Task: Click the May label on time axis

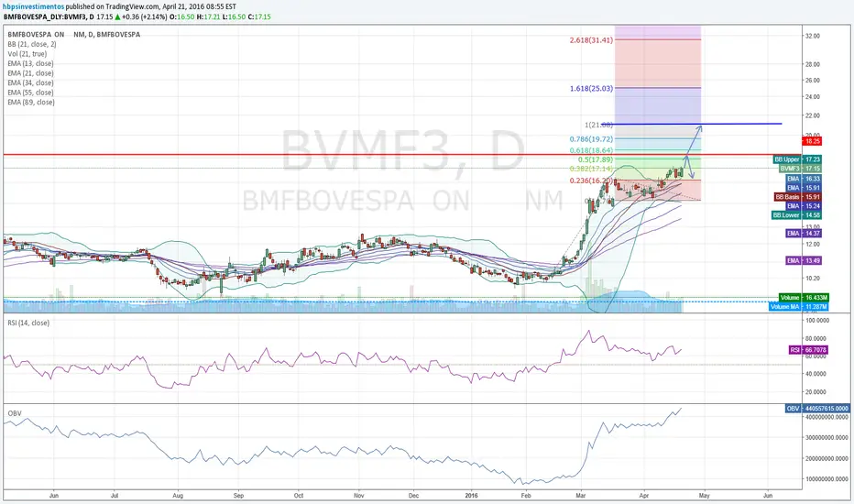Action: [705, 495]
